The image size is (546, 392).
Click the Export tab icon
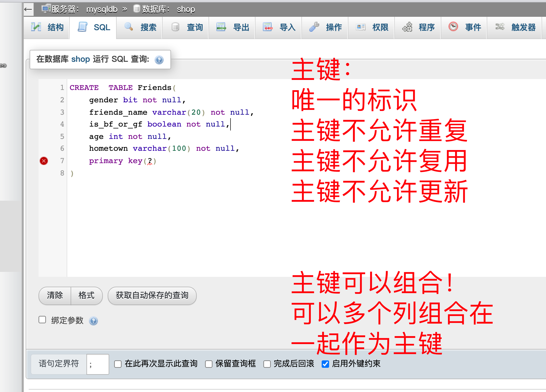(221, 27)
